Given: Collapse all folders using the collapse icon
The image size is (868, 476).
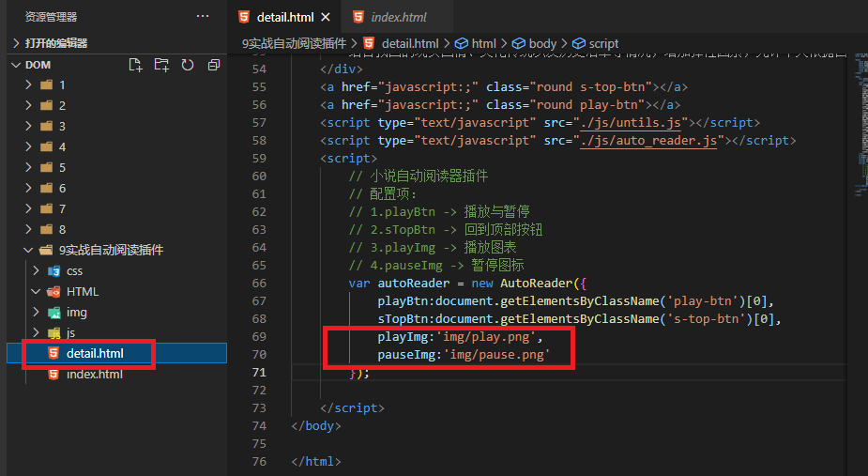Looking at the screenshot, I should click(x=214, y=66).
